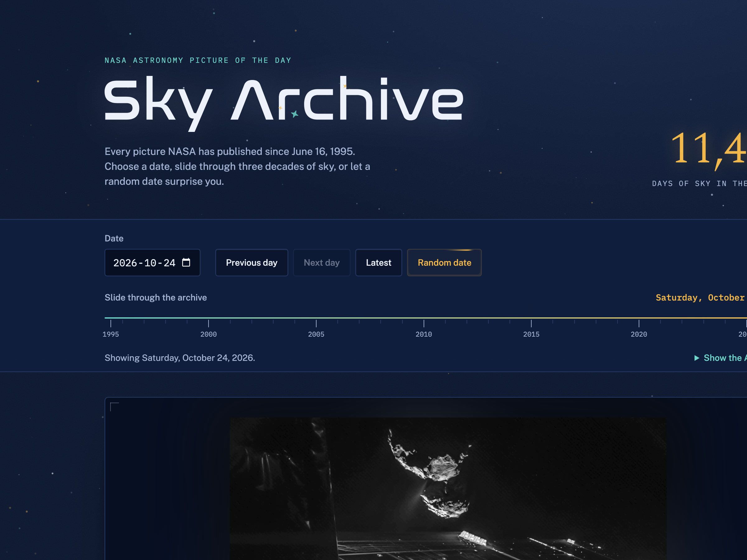Click the 1995 timeline tick label
This screenshot has width=747, height=560.
[111, 334]
